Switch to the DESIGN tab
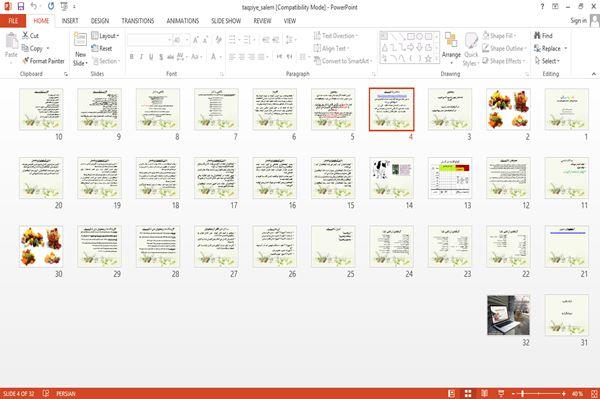 pos(100,21)
